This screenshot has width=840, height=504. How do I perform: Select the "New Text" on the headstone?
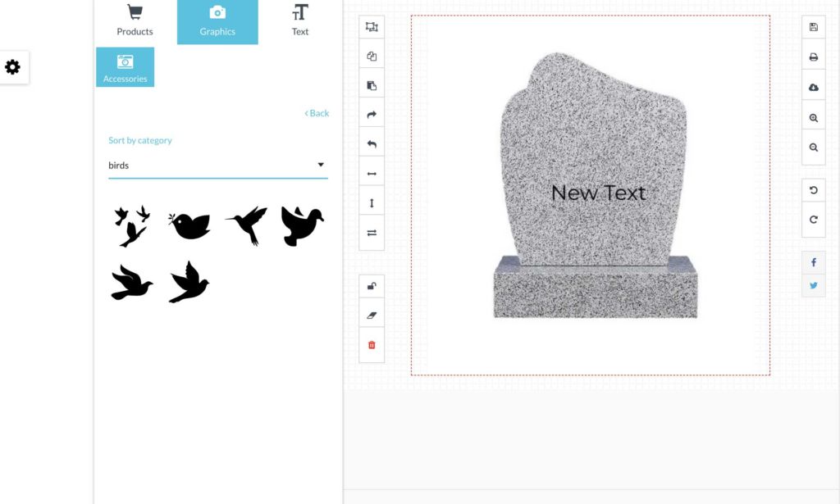pyautogui.click(x=598, y=193)
